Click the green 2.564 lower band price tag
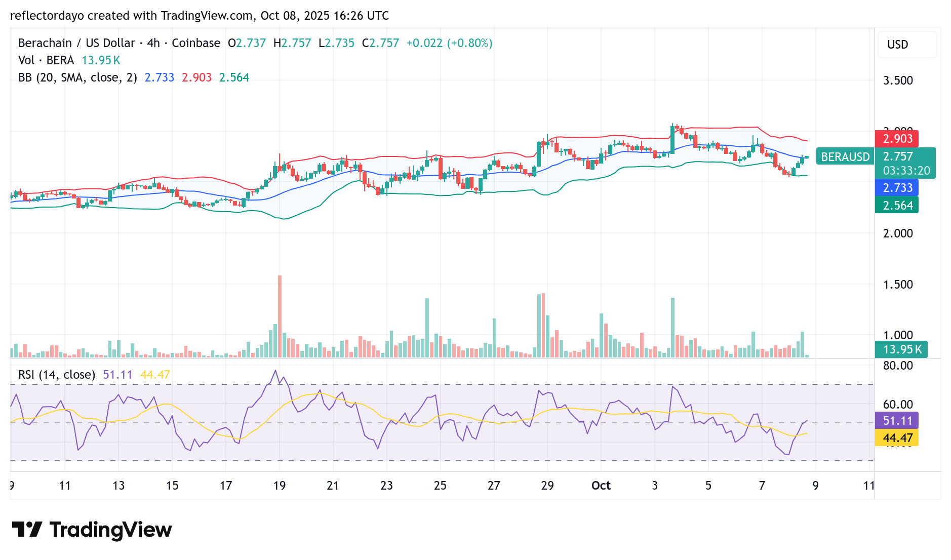Screen dimensions: 951x560 (897, 205)
